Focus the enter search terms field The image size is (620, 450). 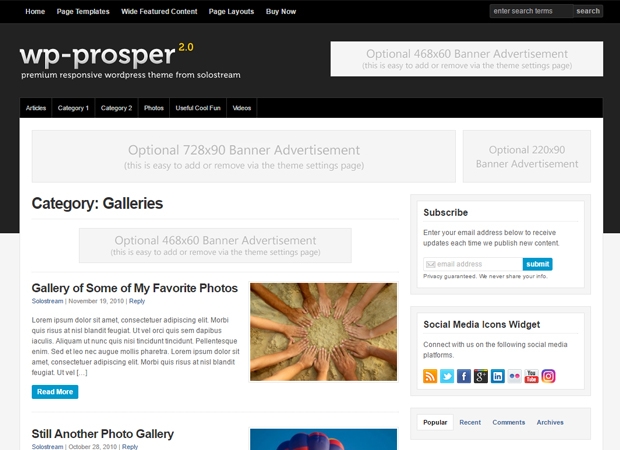point(531,11)
